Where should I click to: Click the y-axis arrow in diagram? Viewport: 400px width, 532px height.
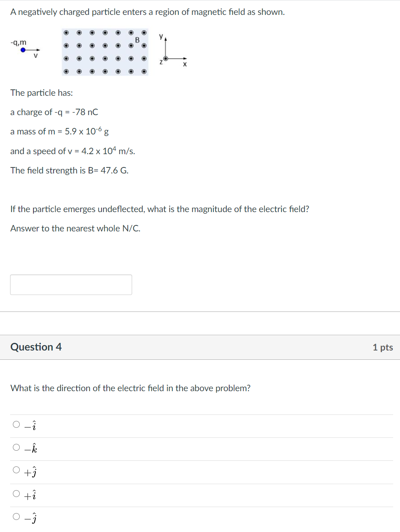pyautogui.click(x=166, y=40)
